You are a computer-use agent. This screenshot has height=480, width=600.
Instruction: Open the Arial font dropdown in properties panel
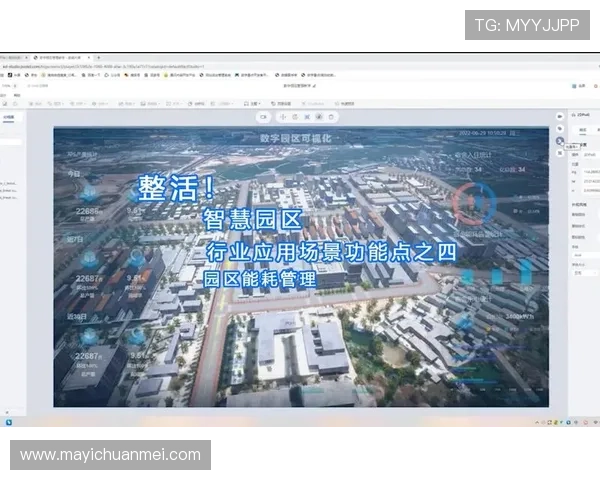click(x=585, y=255)
